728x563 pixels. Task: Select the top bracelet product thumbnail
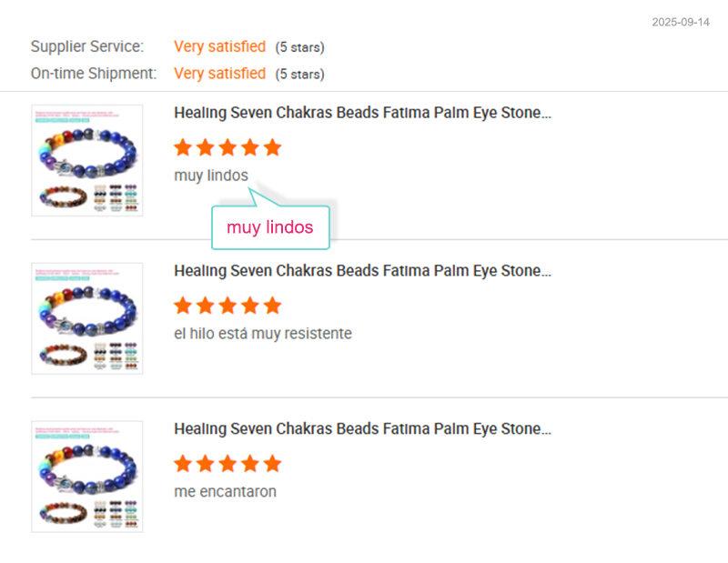coord(87,160)
